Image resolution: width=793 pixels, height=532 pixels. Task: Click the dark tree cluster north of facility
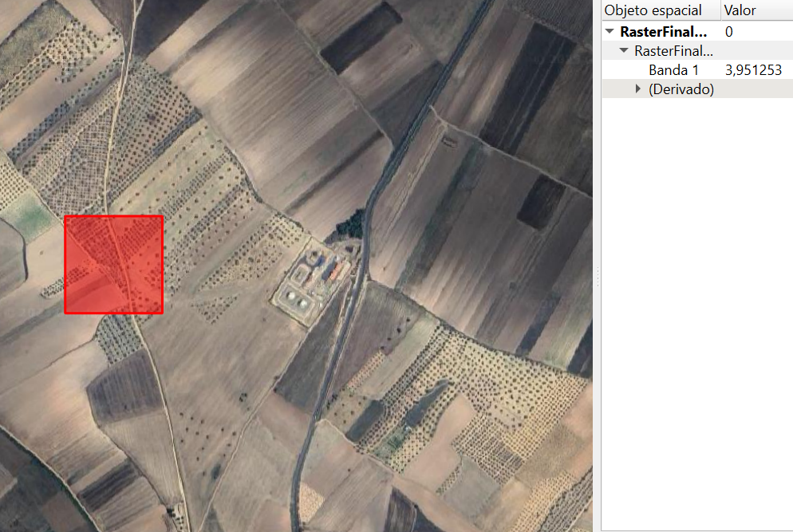point(349,223)
